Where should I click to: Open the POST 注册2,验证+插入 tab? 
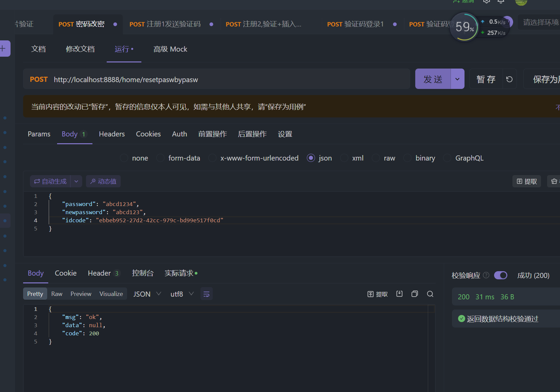[263, 24]
